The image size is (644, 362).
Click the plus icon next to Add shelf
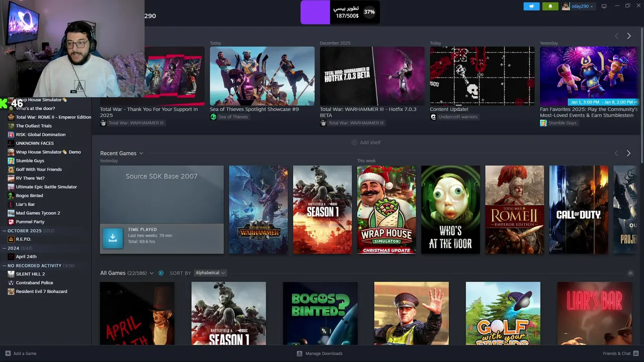(x=354, y=142)
